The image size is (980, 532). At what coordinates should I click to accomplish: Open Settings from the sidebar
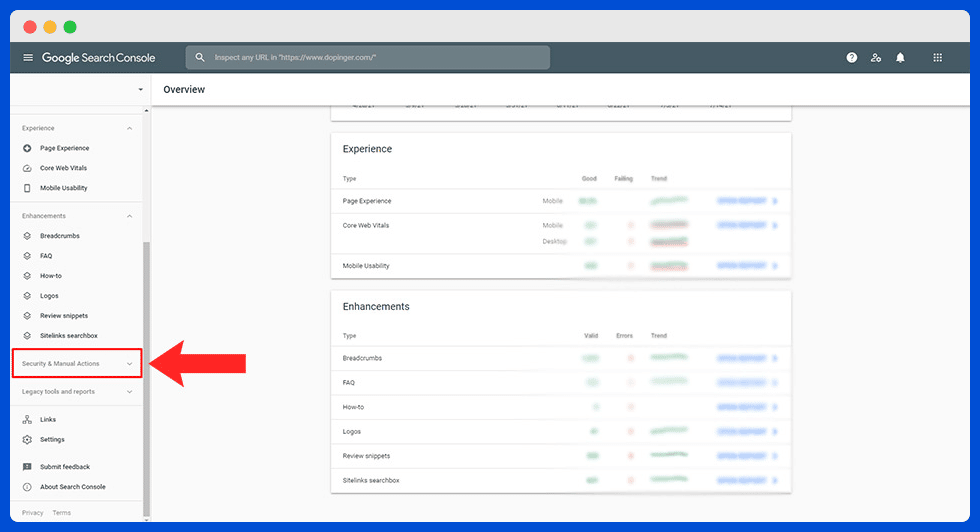pos(52,439)
